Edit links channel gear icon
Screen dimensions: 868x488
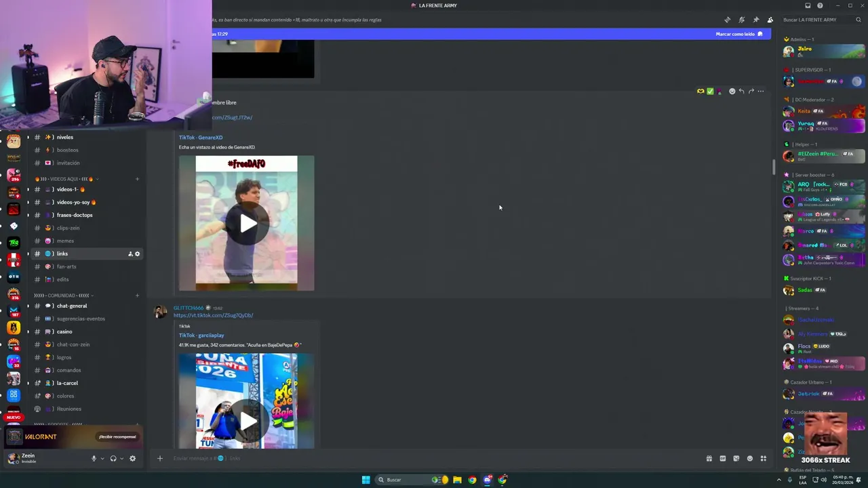137,253
